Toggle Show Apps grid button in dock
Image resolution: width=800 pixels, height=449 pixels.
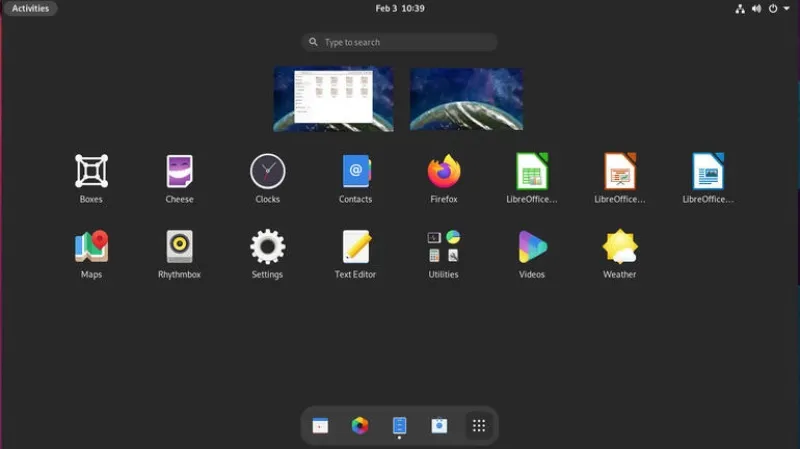pos(479,426)
